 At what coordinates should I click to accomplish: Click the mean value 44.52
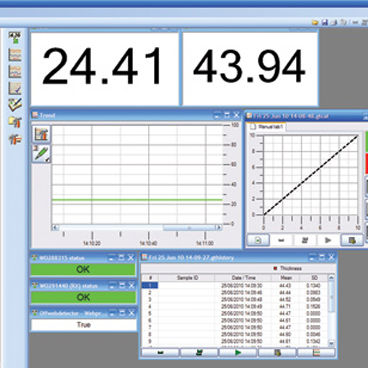pos(285,299)
